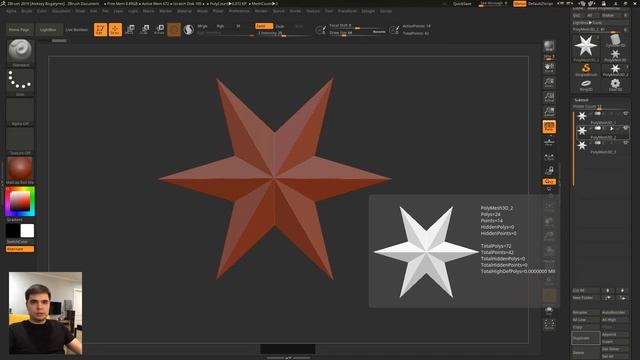This screenshot has width=640, height=360.
Task: Select the PolyMesh3D_2 subtool row
Action: click(x=603, y=132)
